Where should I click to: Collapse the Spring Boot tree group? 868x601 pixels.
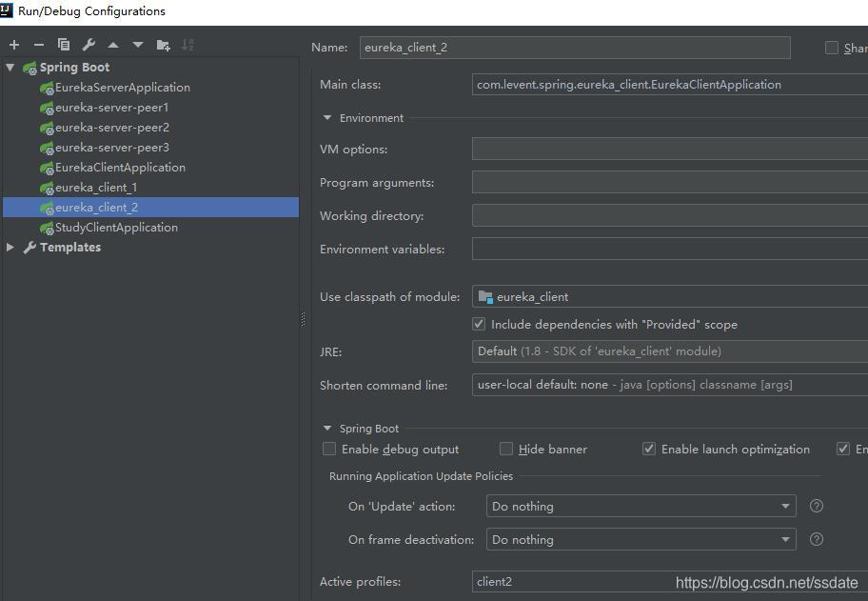(10, 68)
